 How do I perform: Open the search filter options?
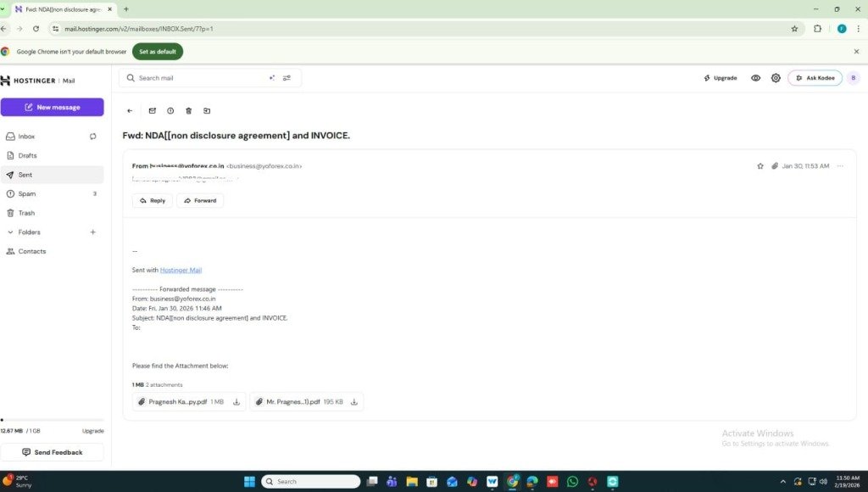[x=287, y=77]
